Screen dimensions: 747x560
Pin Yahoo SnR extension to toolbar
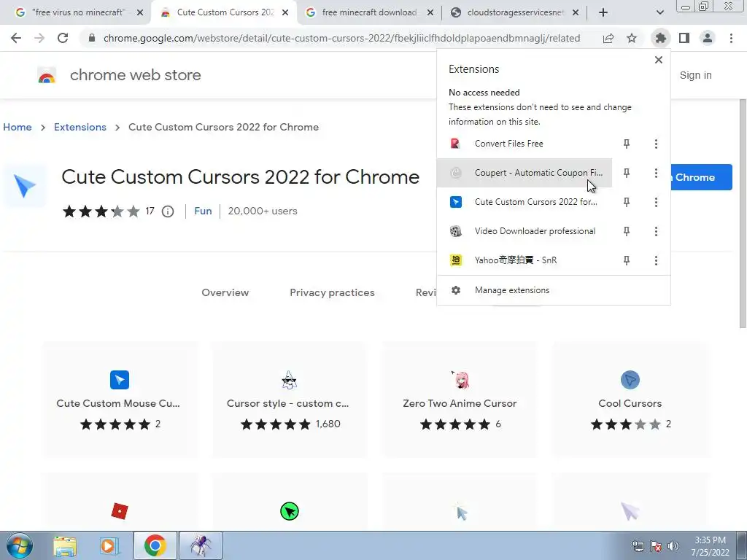[627, 260]
